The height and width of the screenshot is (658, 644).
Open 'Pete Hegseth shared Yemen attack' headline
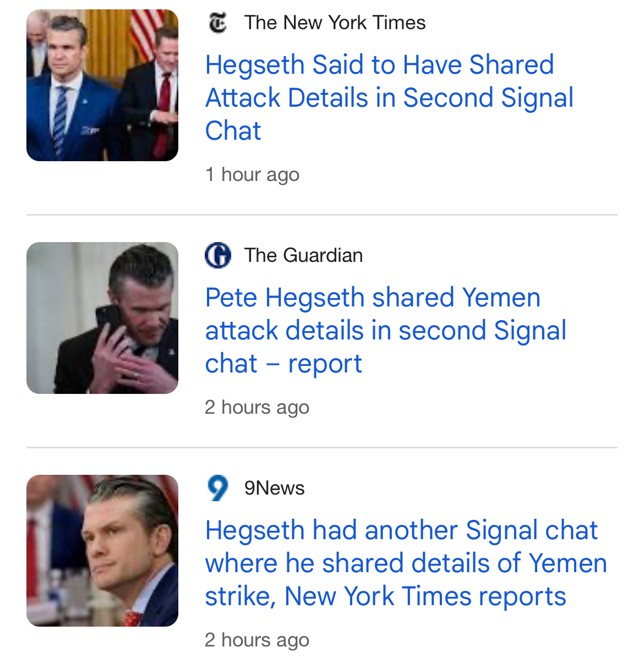click(373, 298)
